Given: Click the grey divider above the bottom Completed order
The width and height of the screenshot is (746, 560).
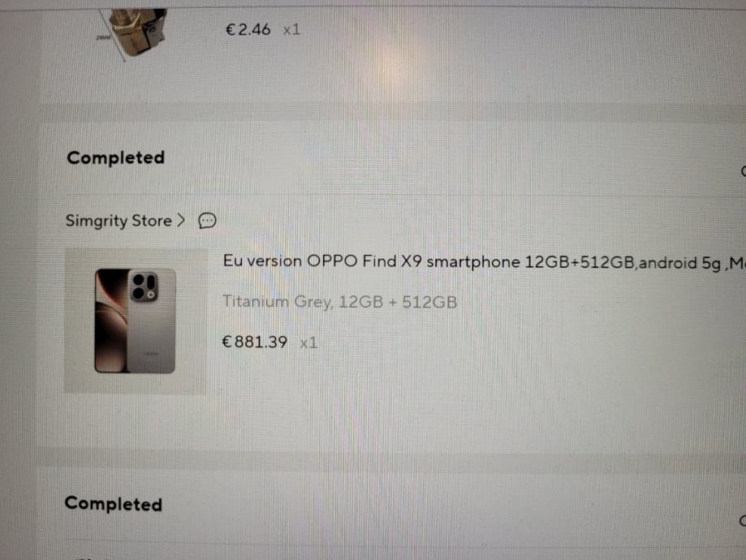Looking at the screenshot, I should click(390, 459).
